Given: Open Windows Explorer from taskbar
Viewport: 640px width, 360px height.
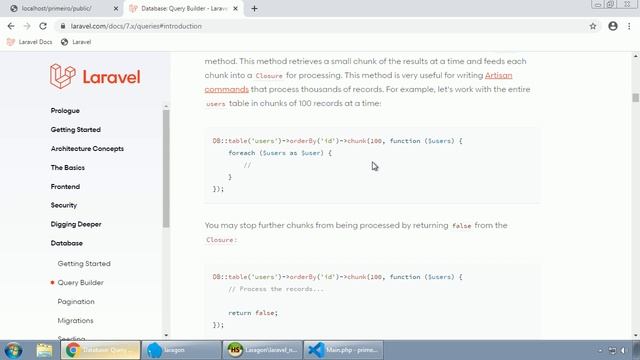Looking at the screenshot, I should [44, 350].
